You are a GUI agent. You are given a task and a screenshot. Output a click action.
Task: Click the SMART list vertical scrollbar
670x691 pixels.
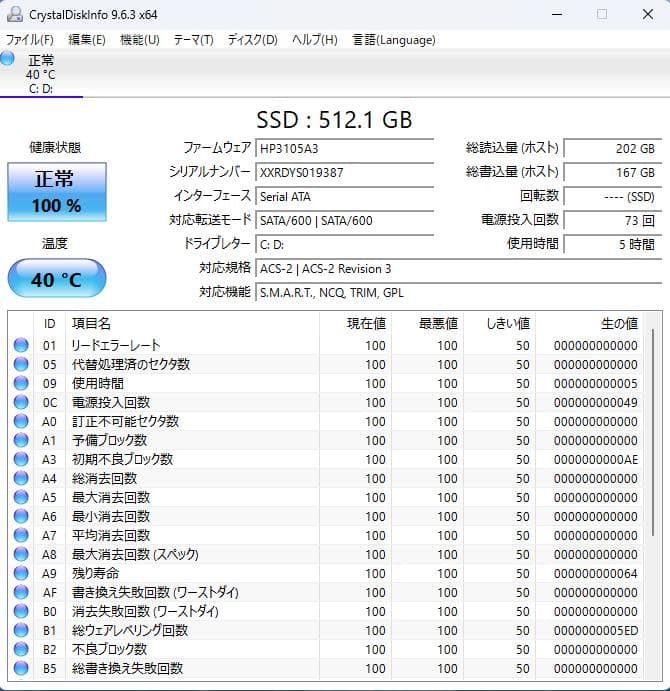(x=652, y=432)
